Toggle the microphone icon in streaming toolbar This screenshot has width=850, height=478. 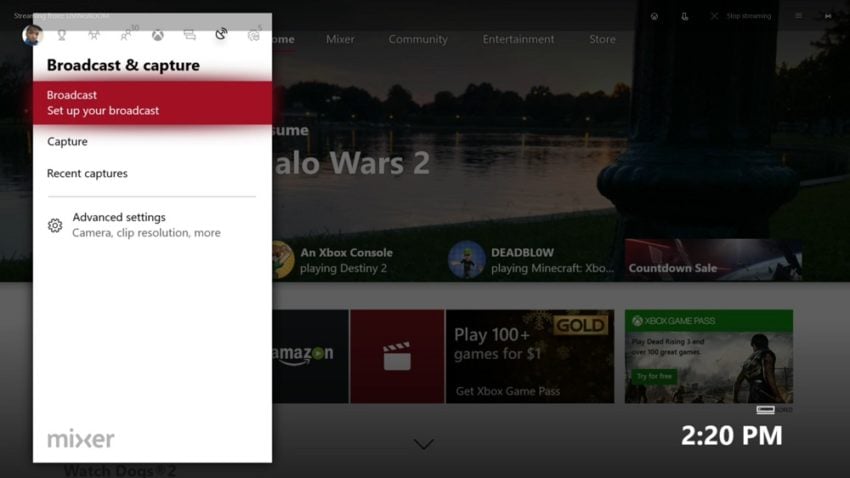(x=685, y=16)
